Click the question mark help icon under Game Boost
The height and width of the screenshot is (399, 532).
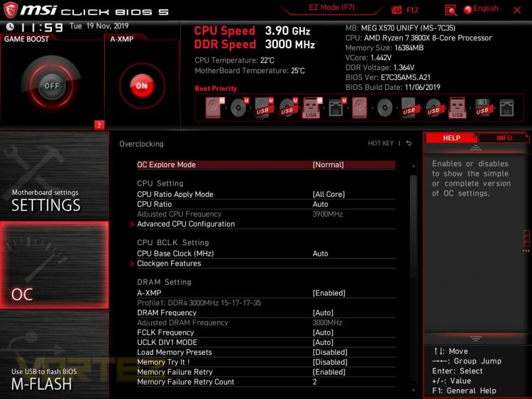click(99, 125)
